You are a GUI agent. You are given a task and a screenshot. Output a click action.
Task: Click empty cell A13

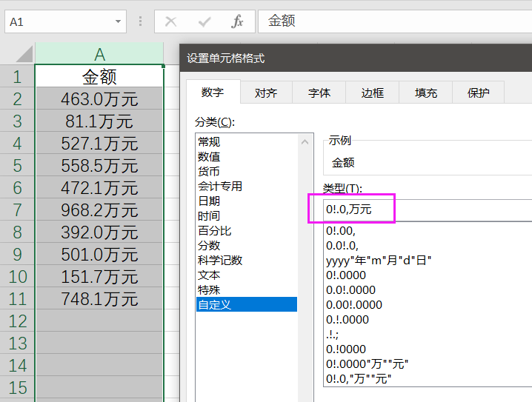pyautogui.click(x=99, y=343)
